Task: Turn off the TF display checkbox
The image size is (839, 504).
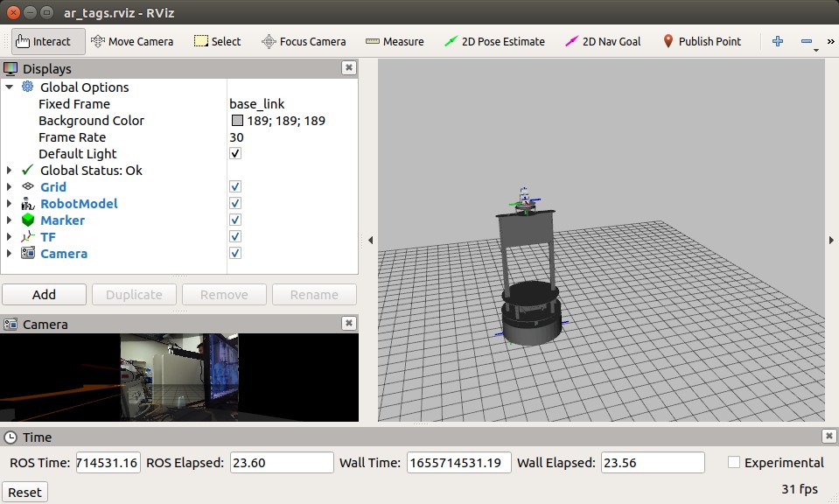Action: [234, 236]
